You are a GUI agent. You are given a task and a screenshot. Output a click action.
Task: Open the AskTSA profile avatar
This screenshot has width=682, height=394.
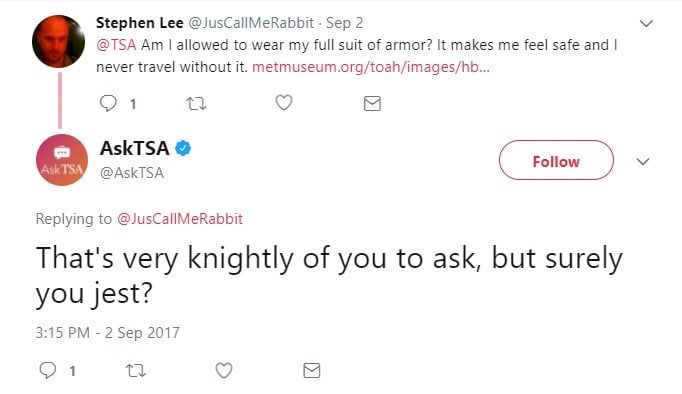[x=62, y=160]
